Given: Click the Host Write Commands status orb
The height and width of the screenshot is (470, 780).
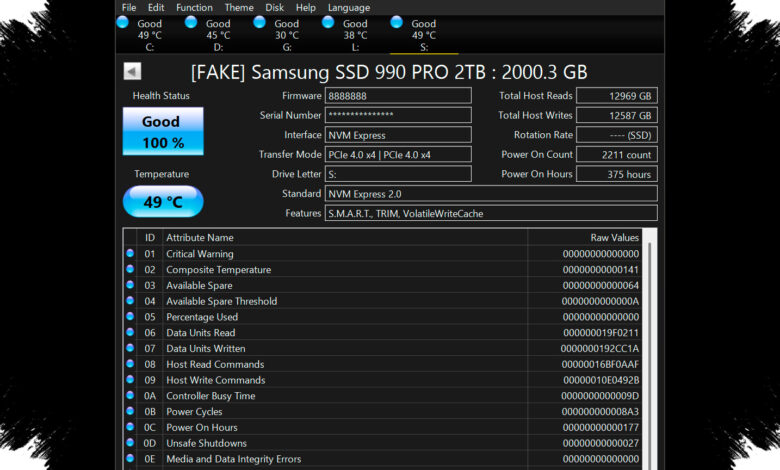Looking at the screenshot, I should tap(130, 379).
